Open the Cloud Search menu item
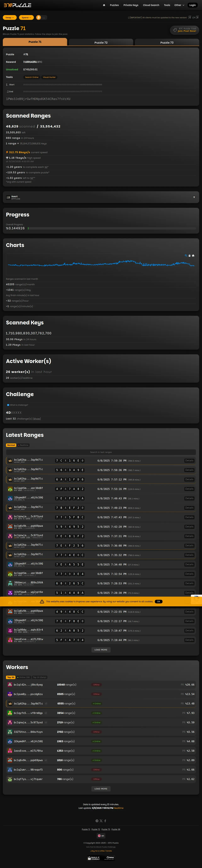The width and height of the screenshot is (202, 868). (151, 5)
